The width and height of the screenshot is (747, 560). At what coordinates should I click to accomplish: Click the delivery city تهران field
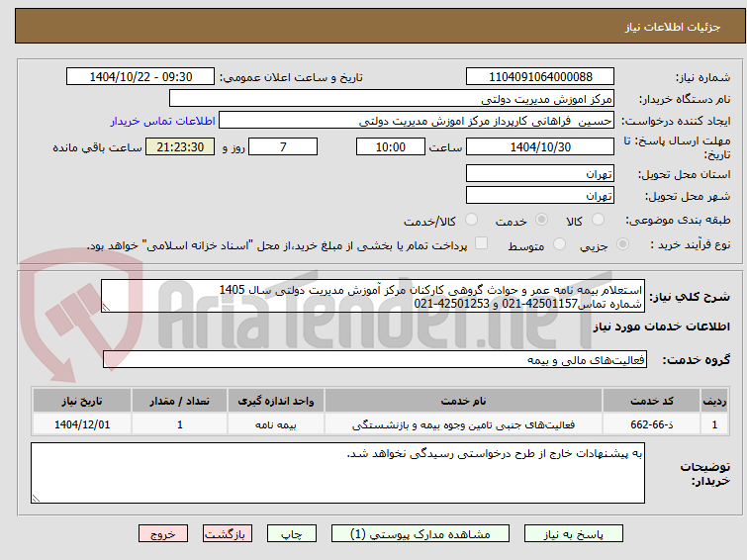click(x=540, y=195)
